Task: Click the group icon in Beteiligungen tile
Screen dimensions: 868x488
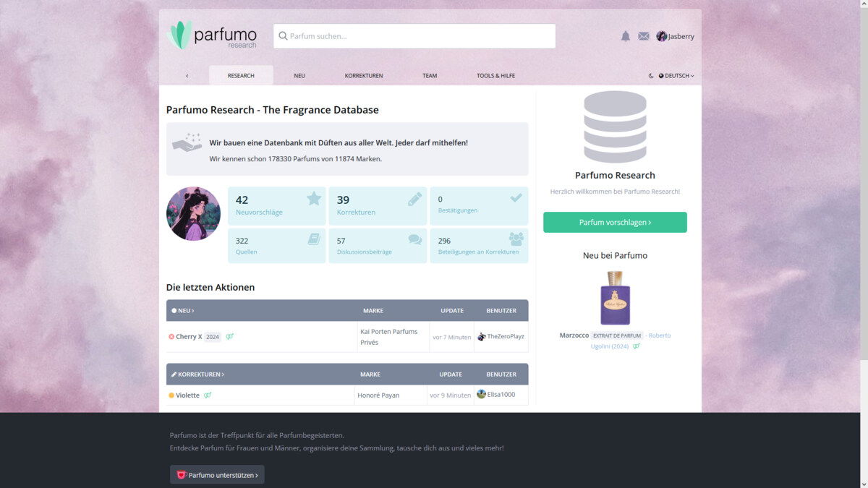Action: click(516, 239)
